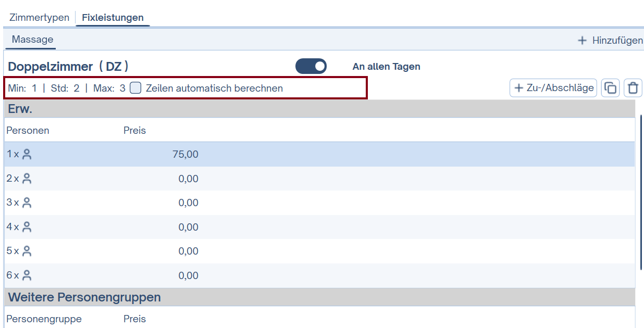Switch to the Zimmertypen tab
The image size is (644, 328).
tap(39, 17)
